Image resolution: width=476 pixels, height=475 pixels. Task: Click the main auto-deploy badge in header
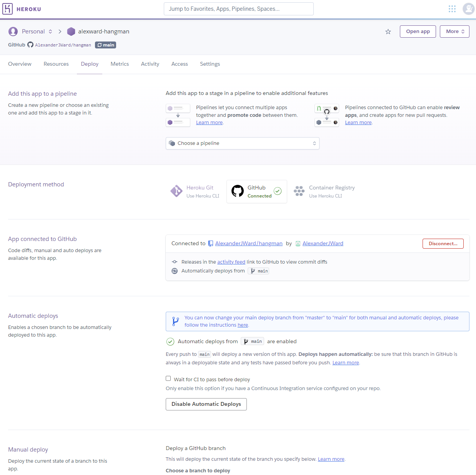pos(105,45)
